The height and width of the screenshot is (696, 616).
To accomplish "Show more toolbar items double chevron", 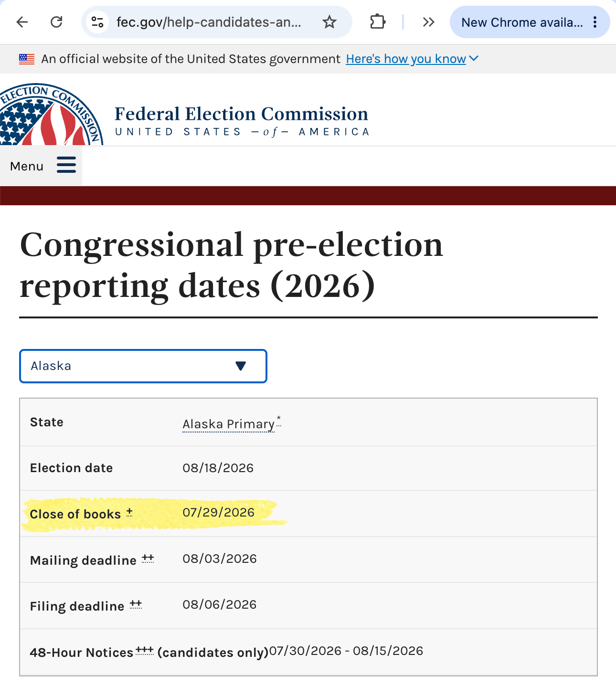I will [x=428, y=22].
